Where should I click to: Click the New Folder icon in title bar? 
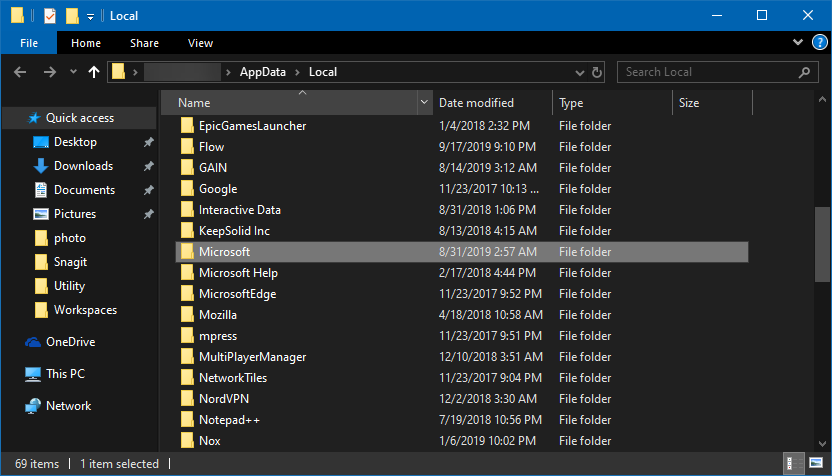72,16
